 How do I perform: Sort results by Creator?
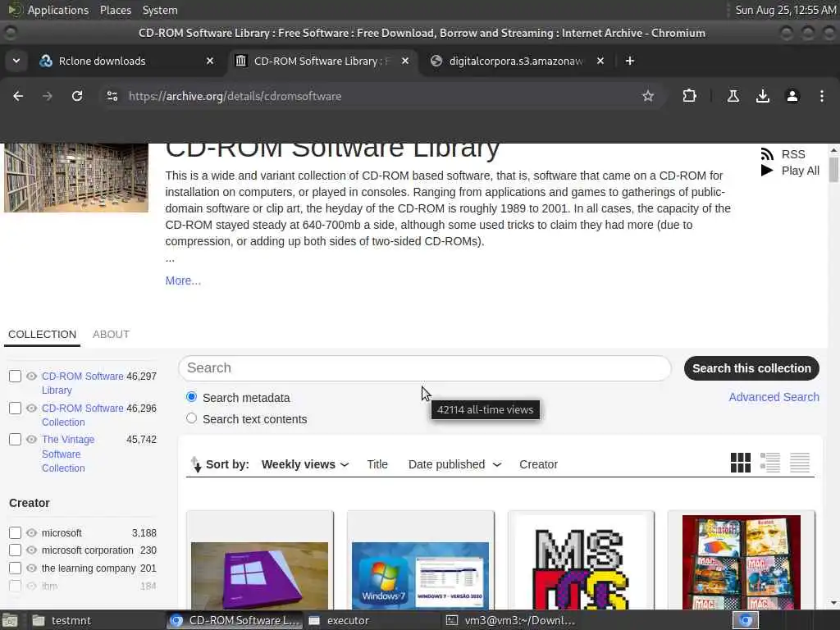point(538,464)
